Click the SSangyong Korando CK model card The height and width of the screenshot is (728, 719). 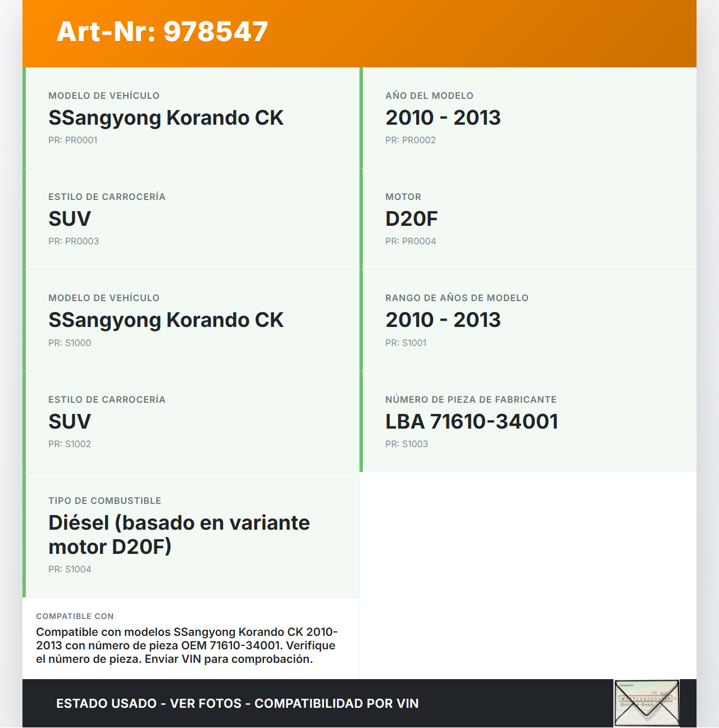point(191,118)
